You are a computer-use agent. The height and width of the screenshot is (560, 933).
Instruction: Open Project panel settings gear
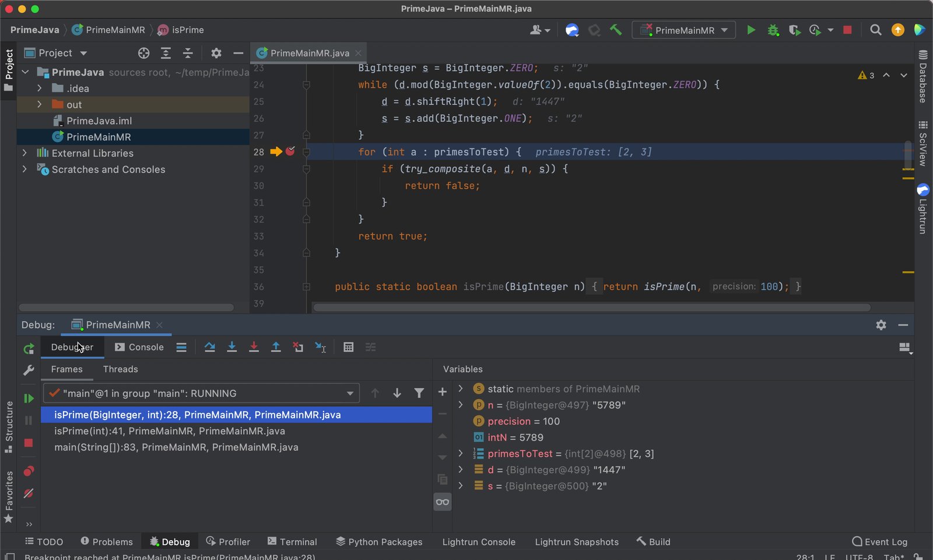click(x=216, y=53)
